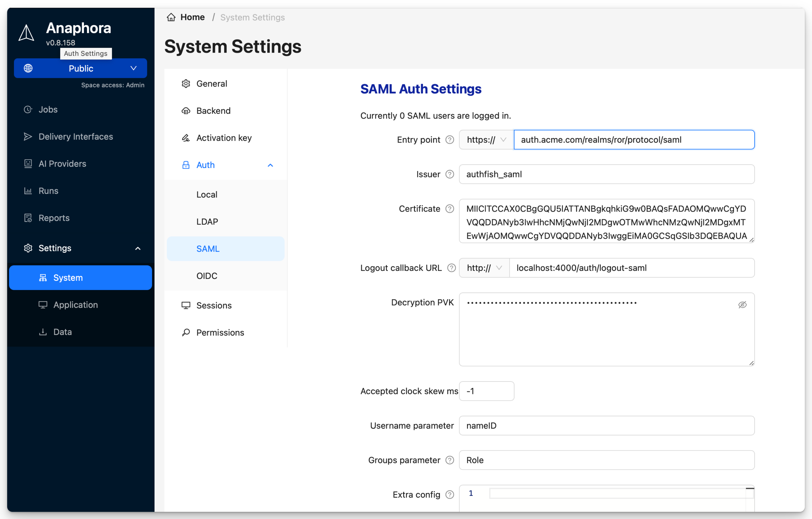
Task: Open the Sessions settings page
Action: tap(214, 305)
